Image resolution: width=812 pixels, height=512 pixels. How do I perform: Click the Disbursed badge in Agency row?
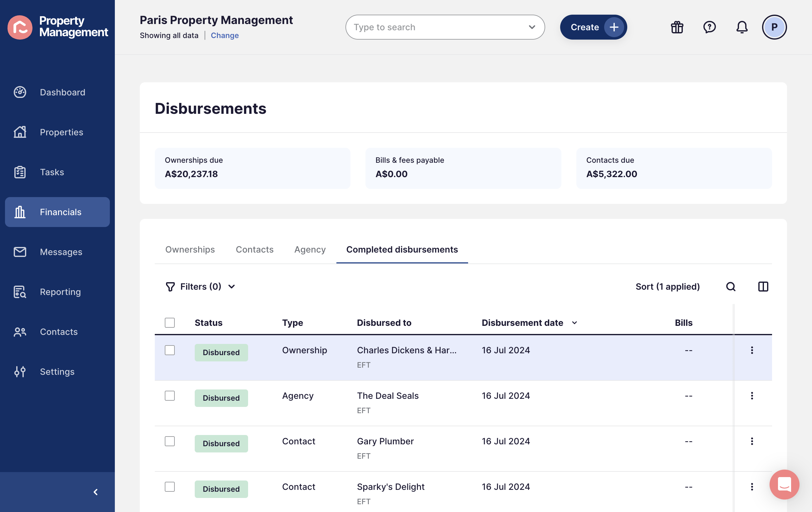221,398
